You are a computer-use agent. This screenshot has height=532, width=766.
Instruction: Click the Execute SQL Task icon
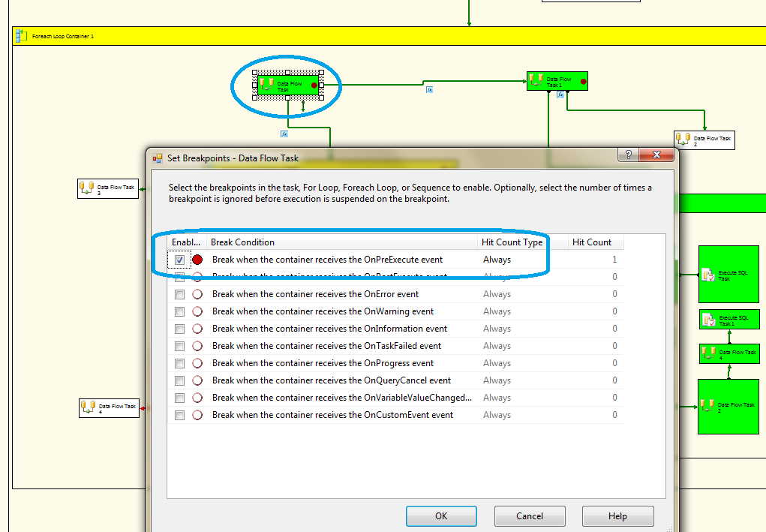[x=709, y=274]
